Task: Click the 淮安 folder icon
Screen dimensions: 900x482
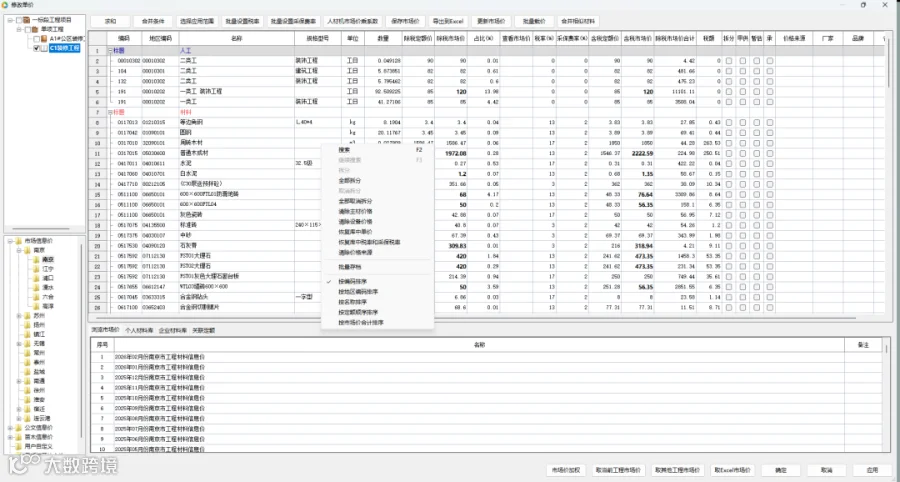Action: coord(27,400)
